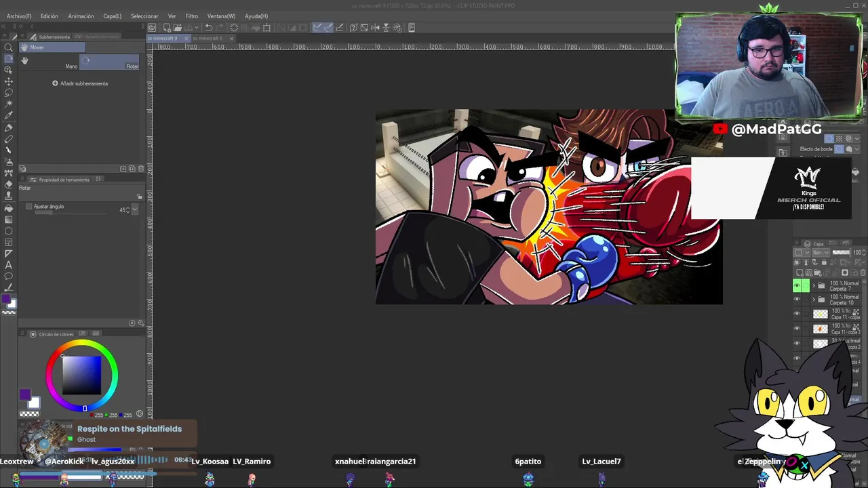Screen dimensions: 868x488
Task: Select the Decoration tool
Action: pyautogui.click(x=8, y=174)
